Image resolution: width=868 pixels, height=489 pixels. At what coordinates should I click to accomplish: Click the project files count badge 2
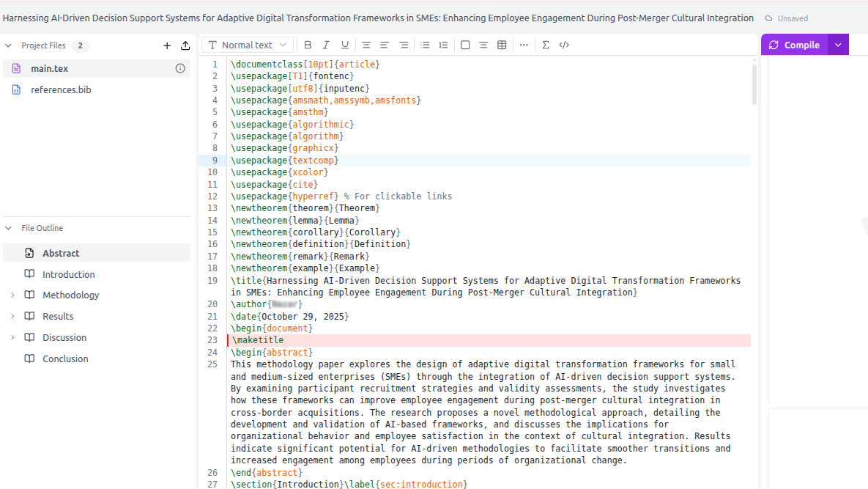click(x=81, y=45)
